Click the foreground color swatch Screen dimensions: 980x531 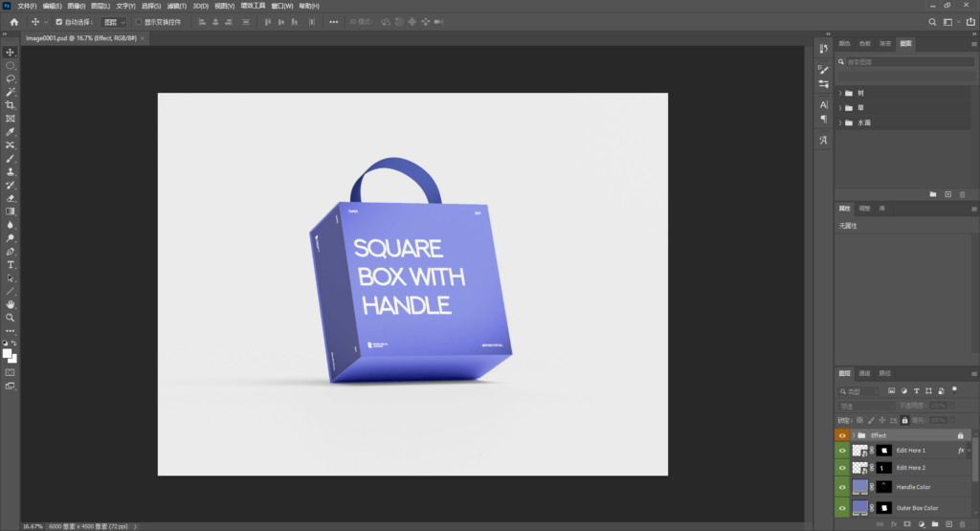click(7, 354)
